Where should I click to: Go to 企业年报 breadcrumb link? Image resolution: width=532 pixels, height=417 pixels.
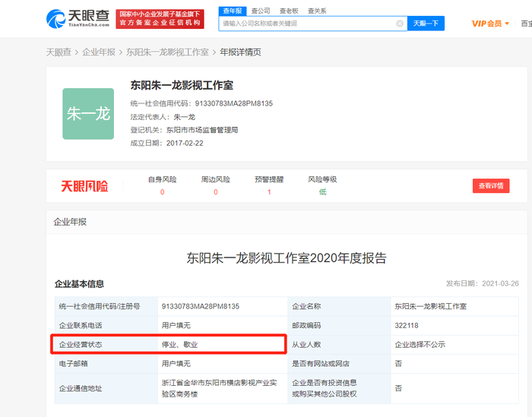coord(99,52)
